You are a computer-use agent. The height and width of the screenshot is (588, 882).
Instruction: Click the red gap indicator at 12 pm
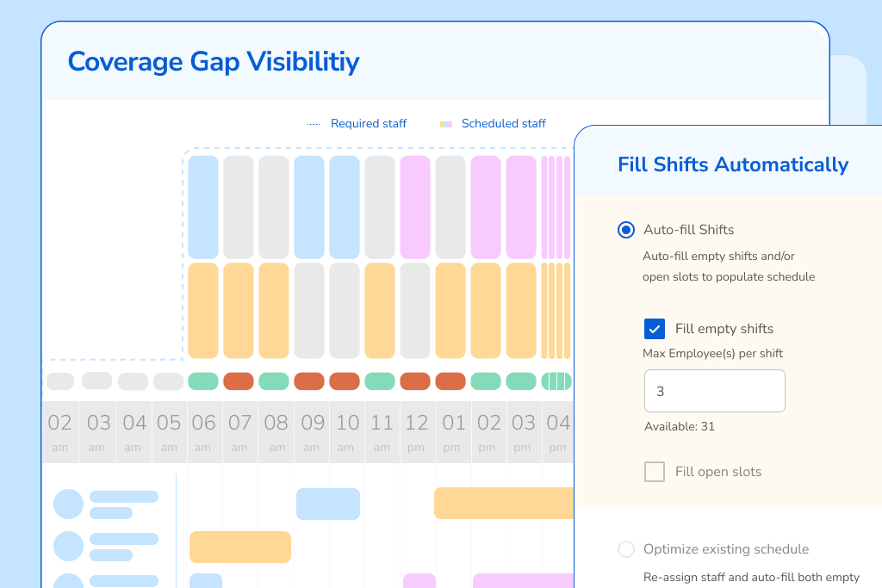tap(415, 381)
